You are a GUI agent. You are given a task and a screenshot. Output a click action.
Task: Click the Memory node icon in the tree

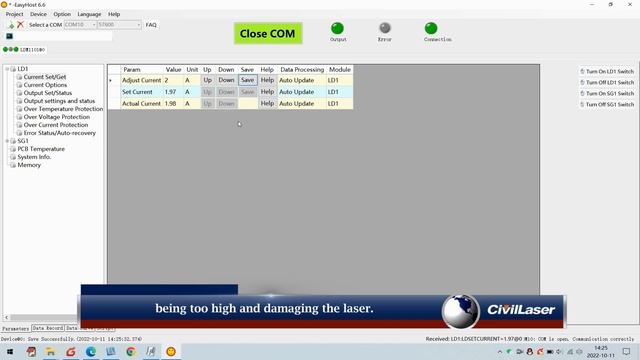click(x=13, y=165)
